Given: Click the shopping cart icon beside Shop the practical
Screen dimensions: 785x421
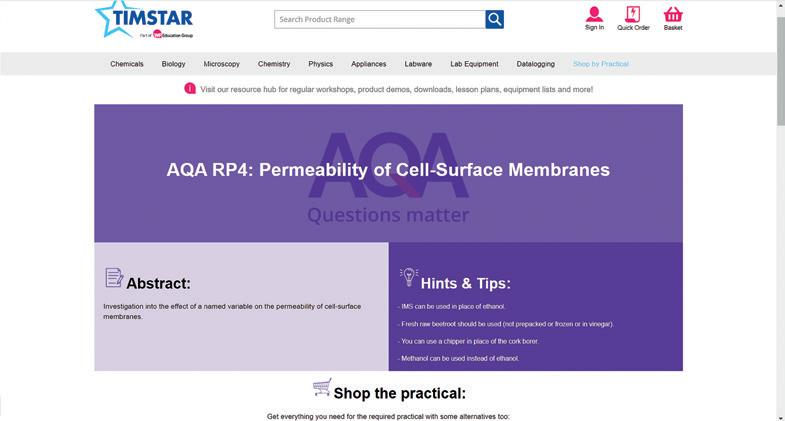Looking at the screenshot, I should pos(322,387).
